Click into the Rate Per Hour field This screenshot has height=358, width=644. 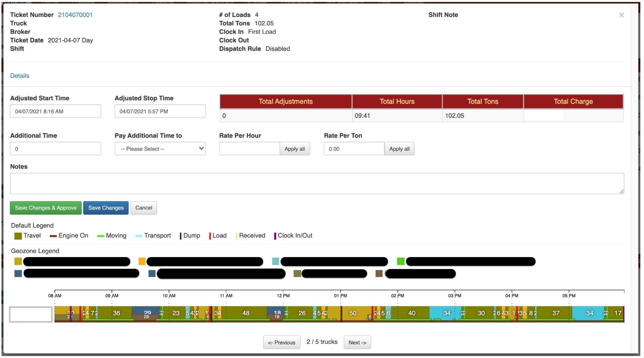click(x=249, y=149)
